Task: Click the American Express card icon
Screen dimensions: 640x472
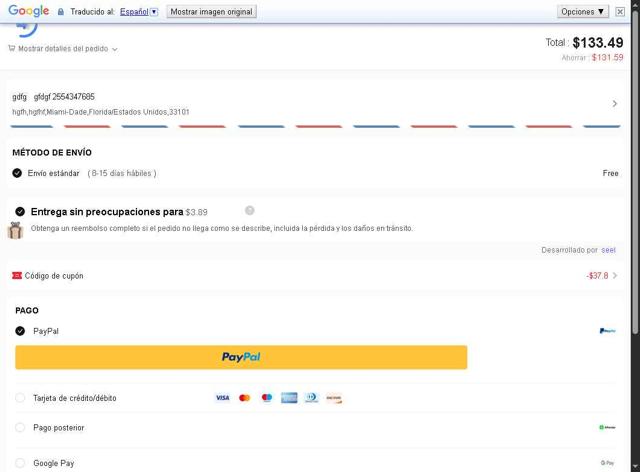Action: coord(289,398)
